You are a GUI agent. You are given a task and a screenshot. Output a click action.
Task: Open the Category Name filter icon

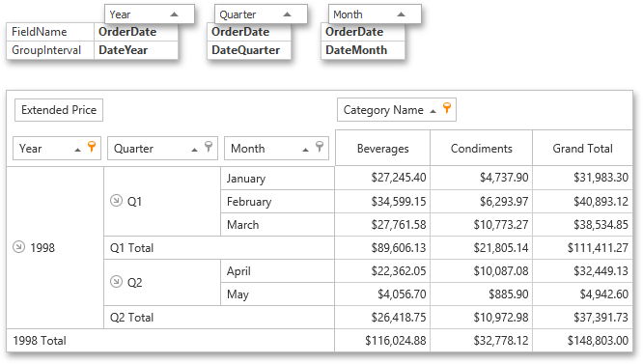447,108
